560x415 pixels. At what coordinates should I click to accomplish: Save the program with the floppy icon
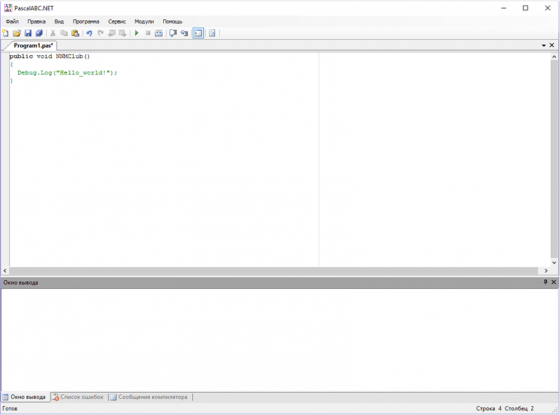(28, 33)
